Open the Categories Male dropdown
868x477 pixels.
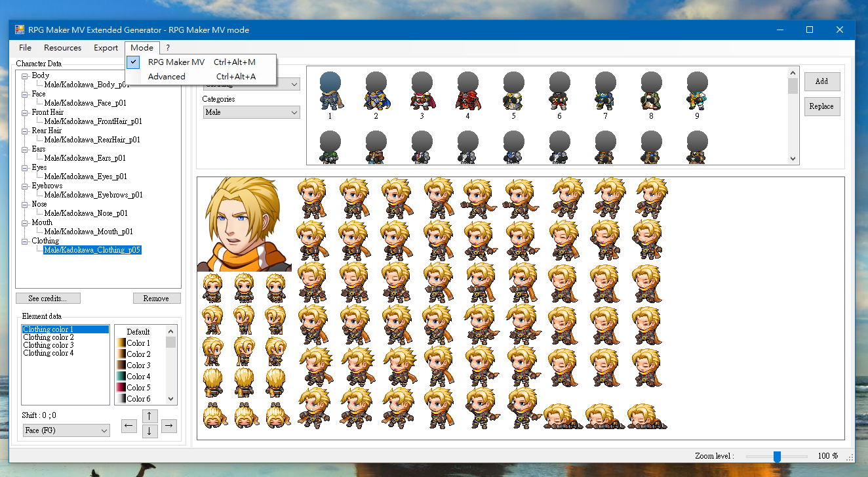click(x=251, y=112)
